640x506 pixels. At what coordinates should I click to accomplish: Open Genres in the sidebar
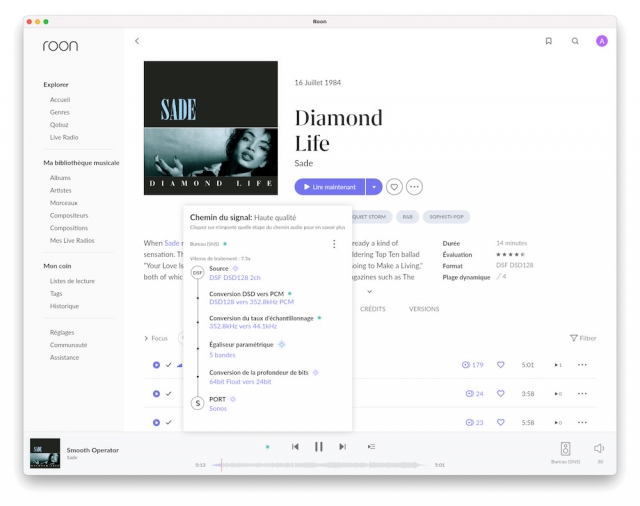(x=60, y=112)
